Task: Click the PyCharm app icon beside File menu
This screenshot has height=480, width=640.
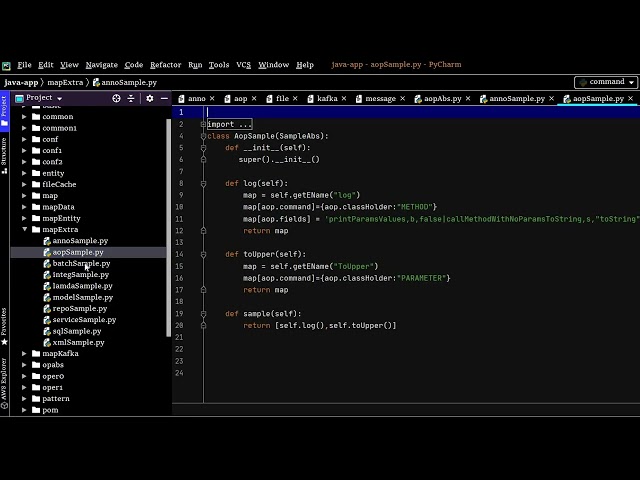Action: pos(6,66)
